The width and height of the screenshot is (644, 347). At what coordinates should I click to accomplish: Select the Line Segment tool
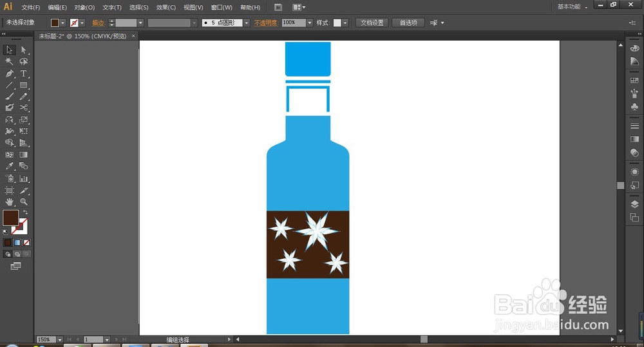point(9,85)
